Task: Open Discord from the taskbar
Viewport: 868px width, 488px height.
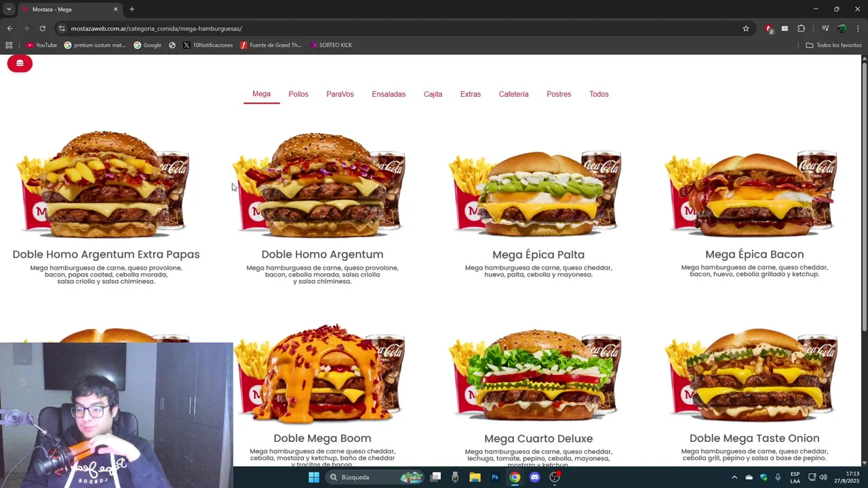Action: click(x=534, y=477)
